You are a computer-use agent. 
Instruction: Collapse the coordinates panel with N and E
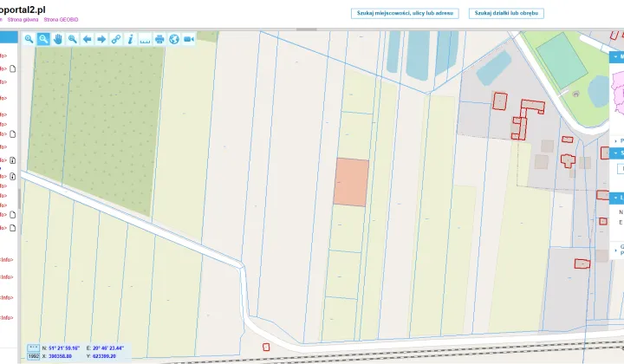click(x=616, y=198)
